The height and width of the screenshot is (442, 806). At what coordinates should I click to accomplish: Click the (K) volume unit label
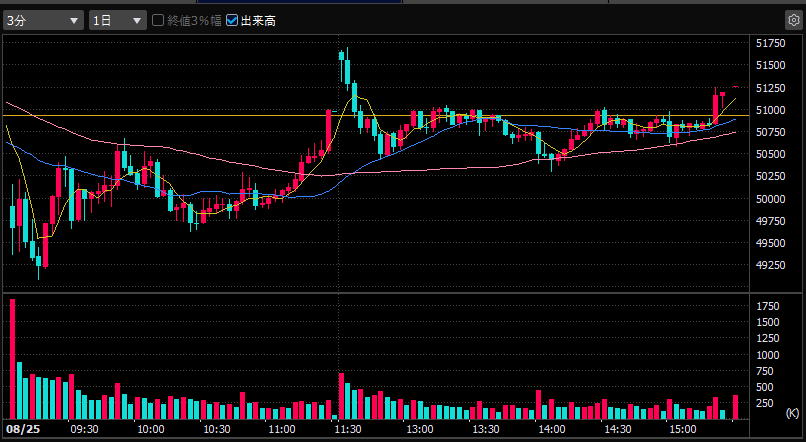792,413
